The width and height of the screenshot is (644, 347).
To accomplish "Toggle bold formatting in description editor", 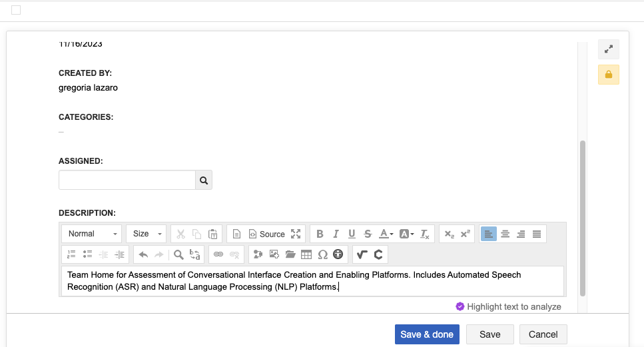I will tap(320, 234).
